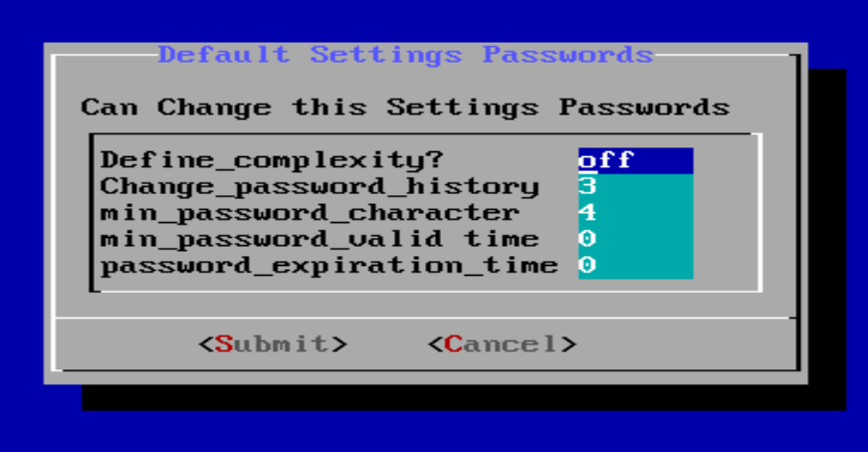Click the digit 3 in password history field
Image resolution: width=868 pixels, height=452 pixels.
click(588, 186)
